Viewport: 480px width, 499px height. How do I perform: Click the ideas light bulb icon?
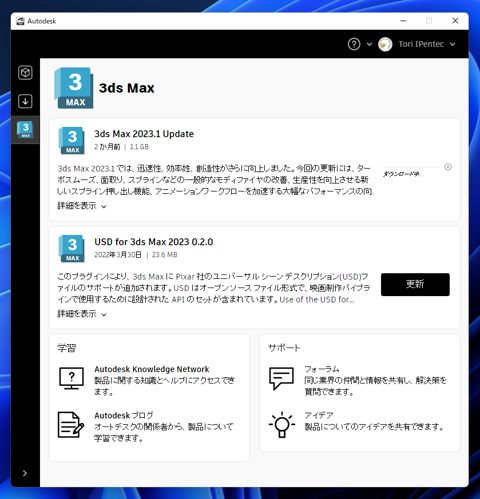click(282, 424)
